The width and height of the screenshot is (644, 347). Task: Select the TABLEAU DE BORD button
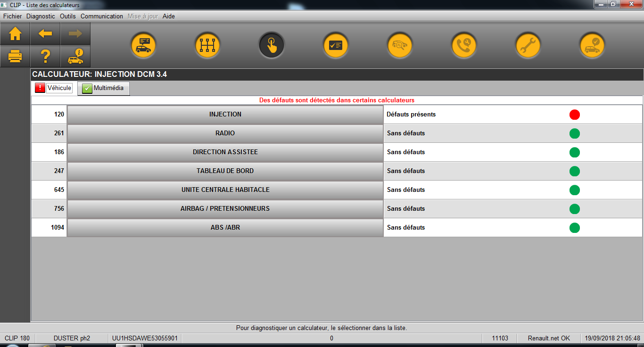225,171
